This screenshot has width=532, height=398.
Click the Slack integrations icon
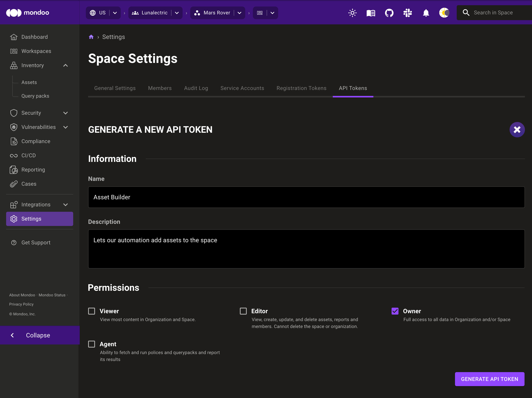point(407,12)
